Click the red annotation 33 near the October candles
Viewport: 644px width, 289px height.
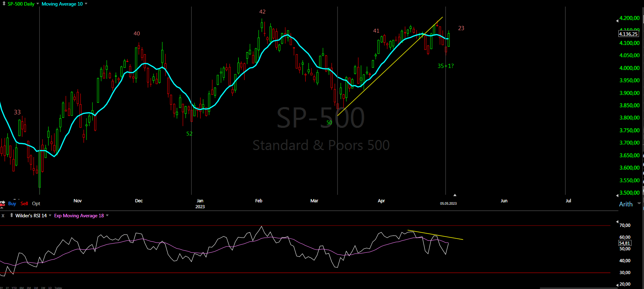coord(17,112)
